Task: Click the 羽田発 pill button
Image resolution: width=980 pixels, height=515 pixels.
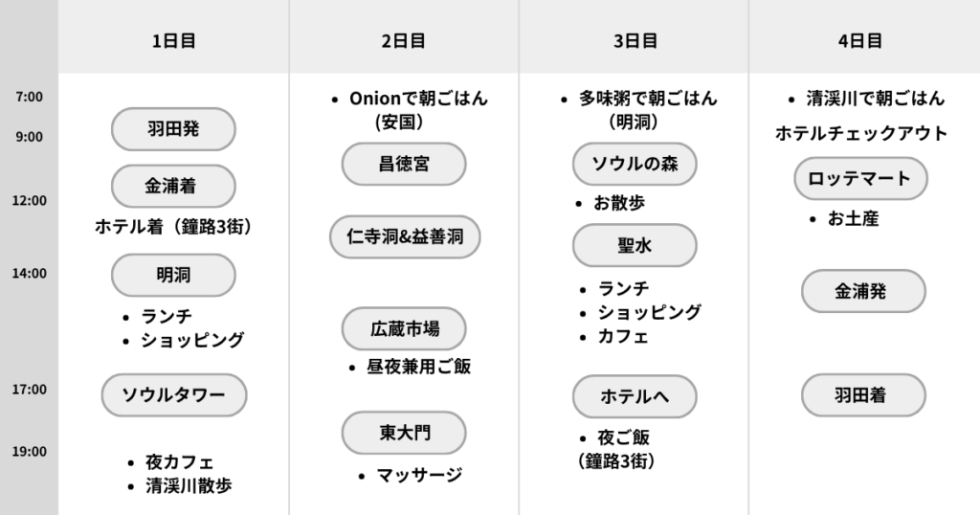Action: pos(173,129)
